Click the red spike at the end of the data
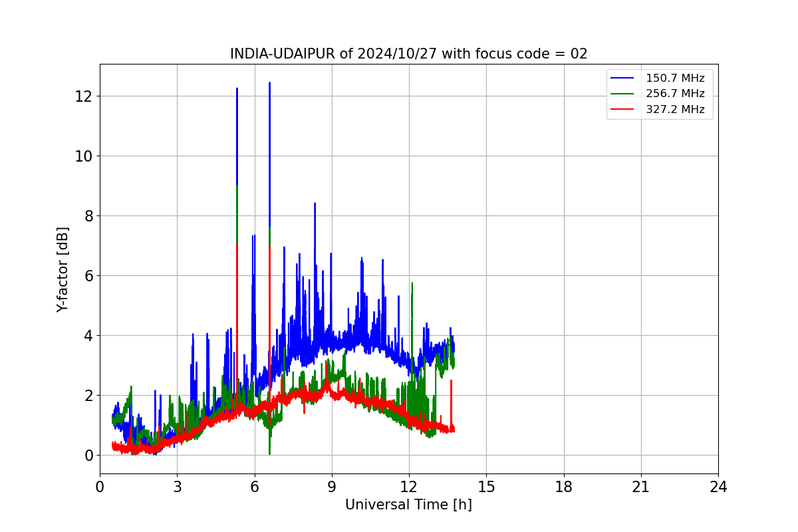This screenshot has height=532, width=798. 451,382
